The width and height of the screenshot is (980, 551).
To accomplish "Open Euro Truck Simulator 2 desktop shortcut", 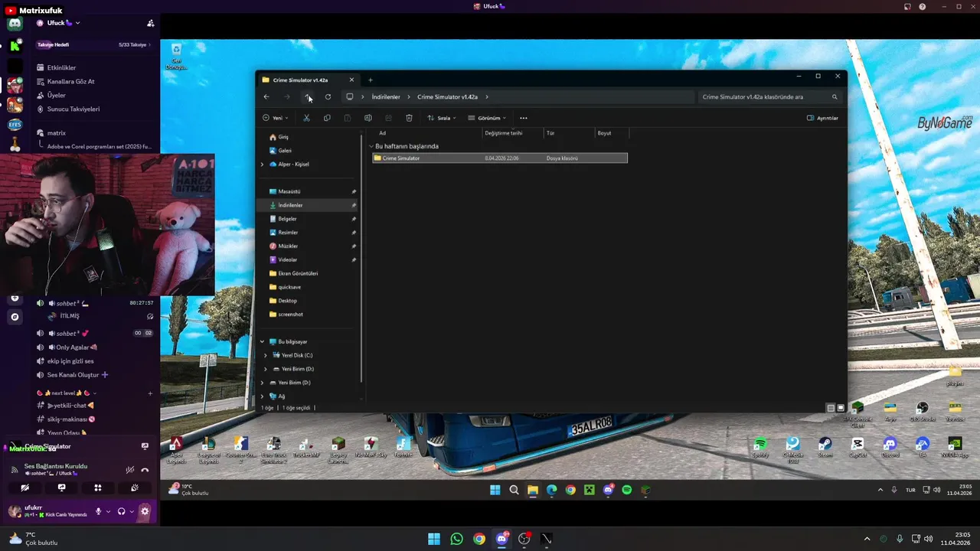I will click(x=273, y=449).
